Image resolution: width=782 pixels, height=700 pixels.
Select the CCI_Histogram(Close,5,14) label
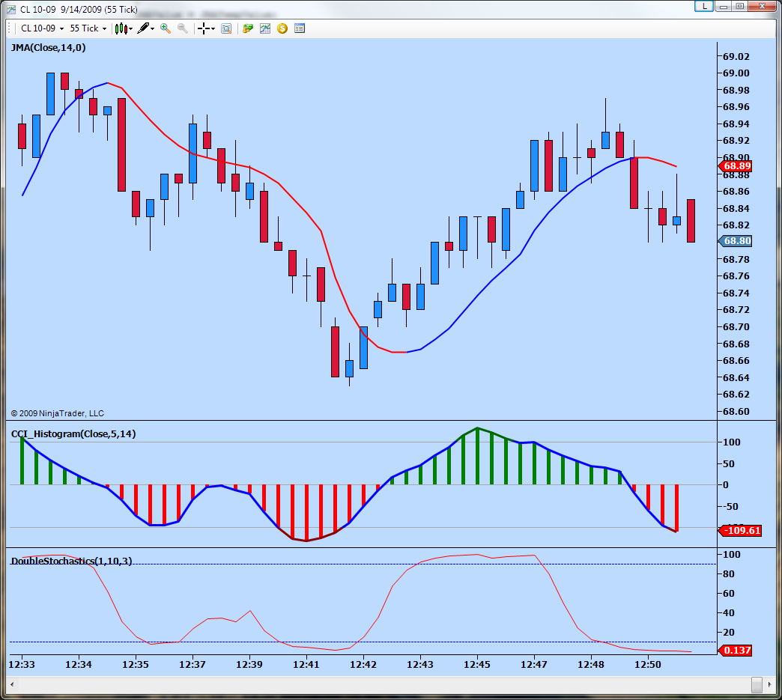pyautogui.click(x=73, y=433)
